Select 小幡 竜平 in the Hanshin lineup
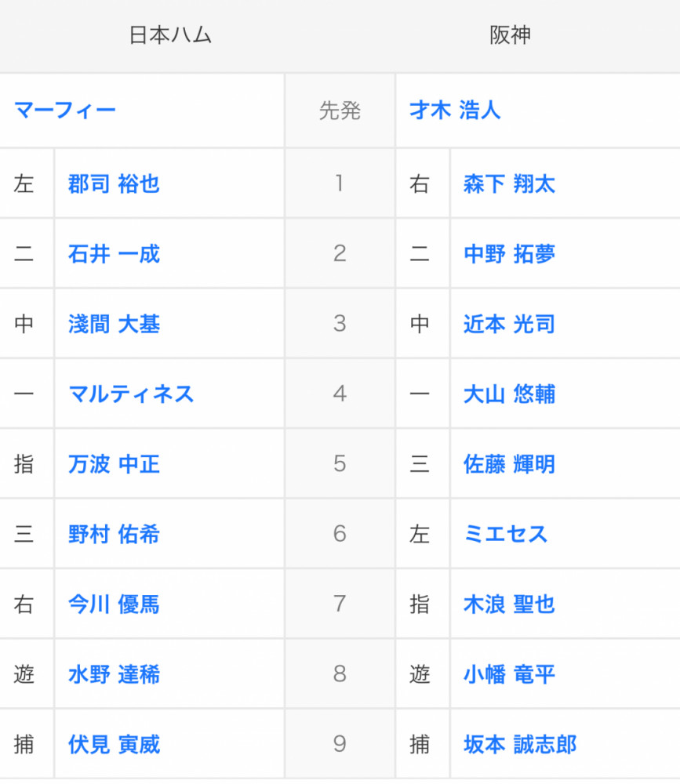680x784 pixels. point(510,674)
